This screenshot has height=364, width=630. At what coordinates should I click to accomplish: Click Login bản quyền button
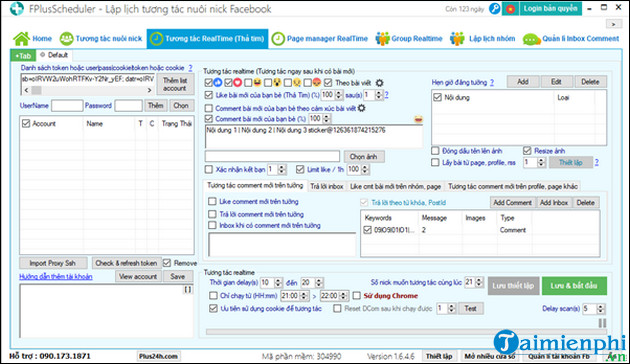coord(550,8)
